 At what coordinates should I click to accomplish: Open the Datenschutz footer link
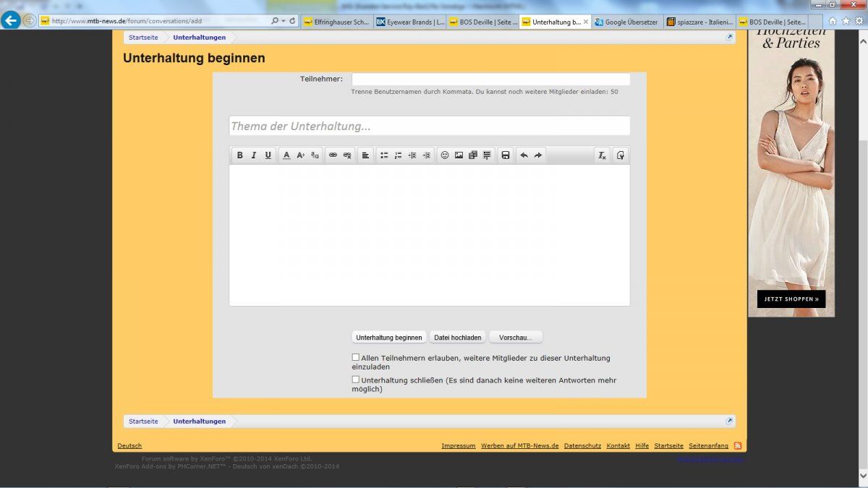pyautogui.click(x=582, y=446)
